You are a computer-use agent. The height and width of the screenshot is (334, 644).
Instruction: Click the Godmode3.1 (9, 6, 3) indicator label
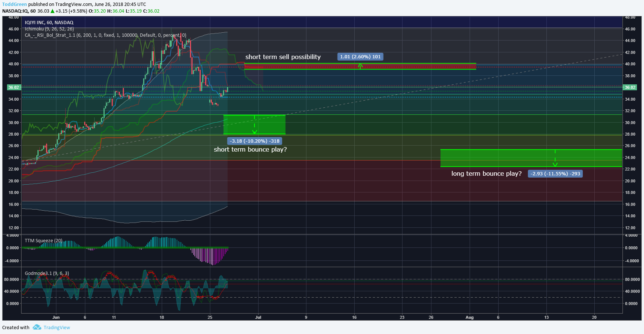click(x=47, y=273)
